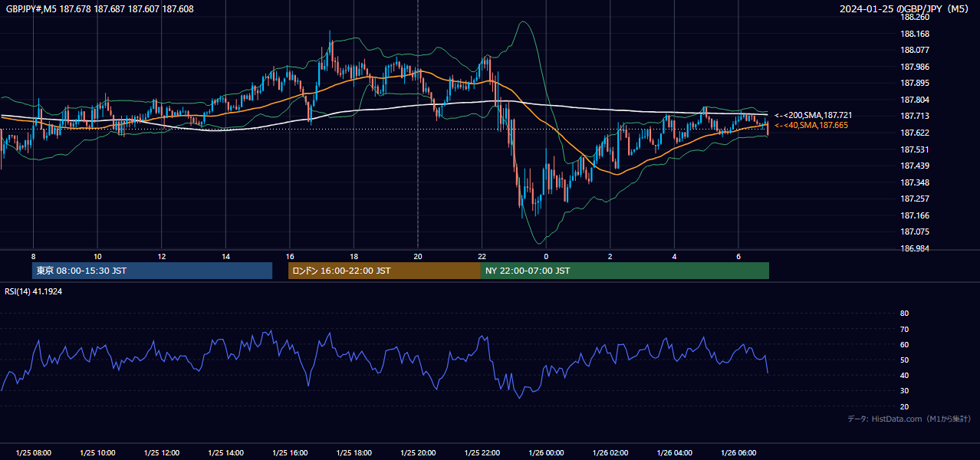Click the 1/25 08:00 date label

pyautogui.click(x=33, y=453)
